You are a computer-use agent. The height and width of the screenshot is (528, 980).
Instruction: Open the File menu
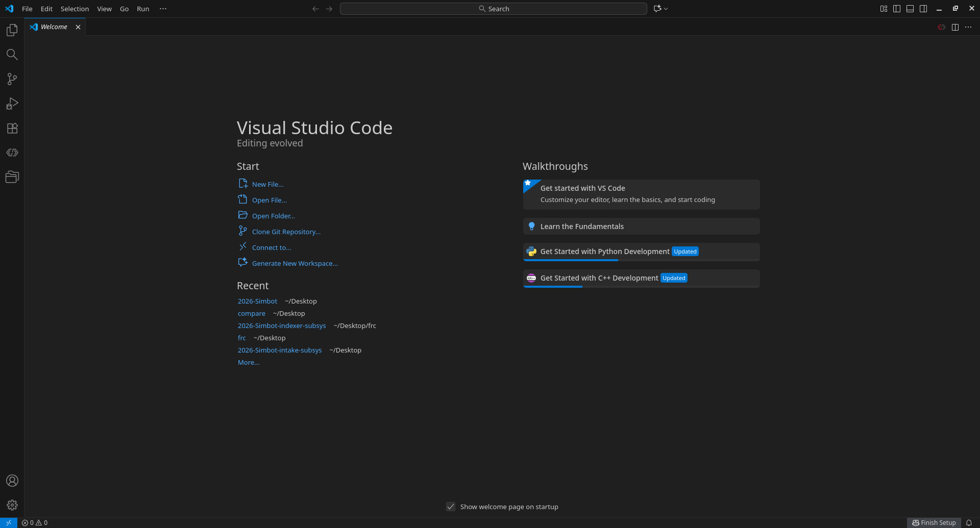coord(27,9)
